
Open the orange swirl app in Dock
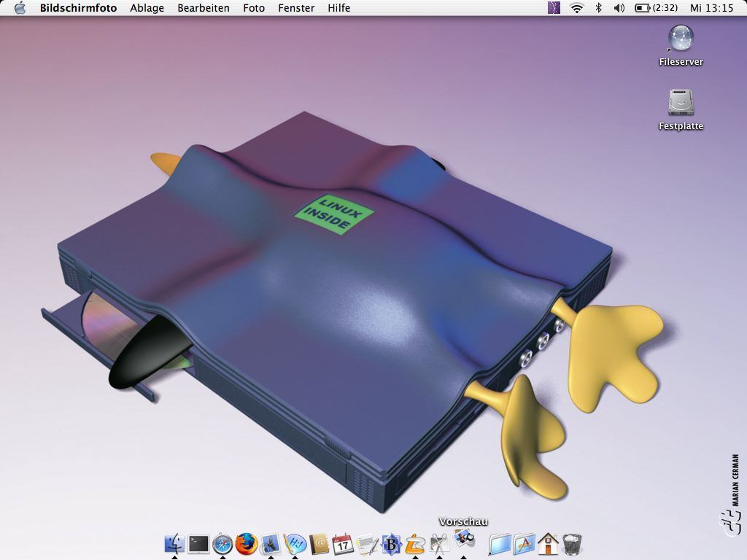415,544
